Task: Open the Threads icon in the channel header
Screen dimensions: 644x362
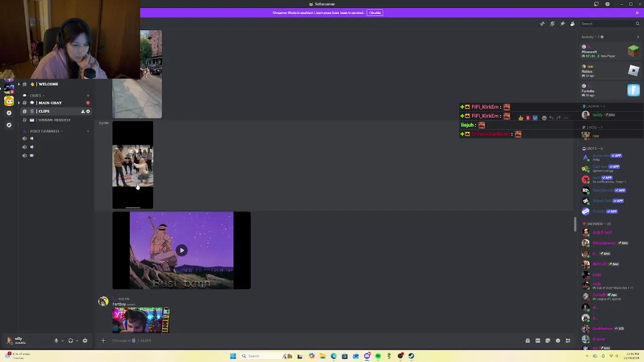Action: click(542, 24)
